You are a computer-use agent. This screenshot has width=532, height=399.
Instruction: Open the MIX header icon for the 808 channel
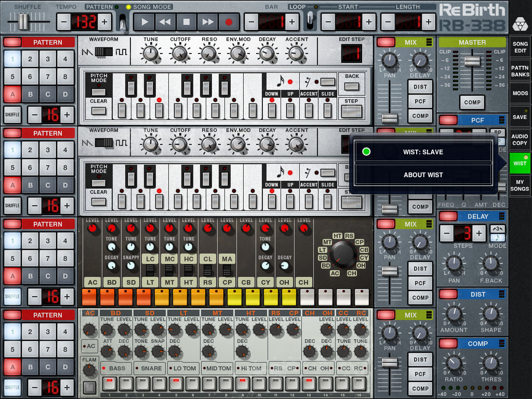(x=429, y=224)
